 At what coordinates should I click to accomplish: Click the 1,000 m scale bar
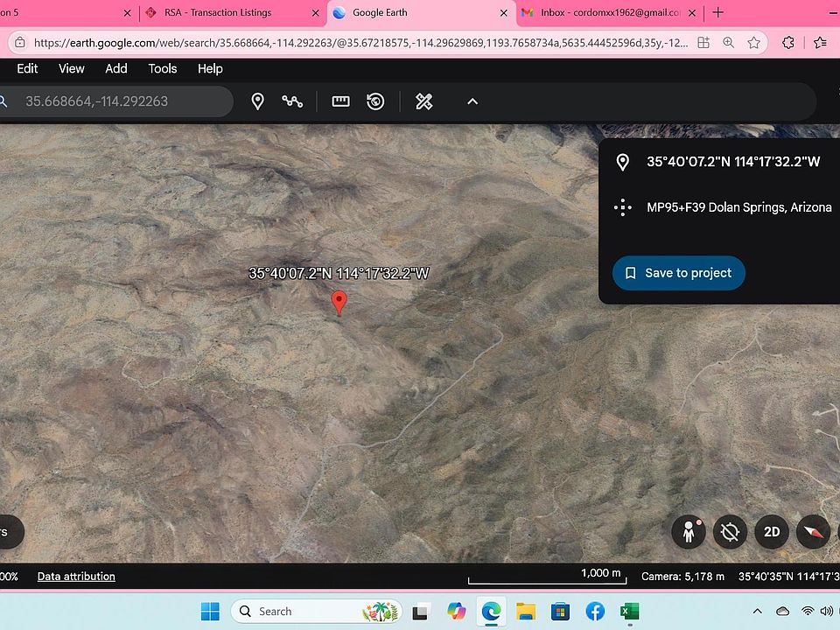[547, 577]
